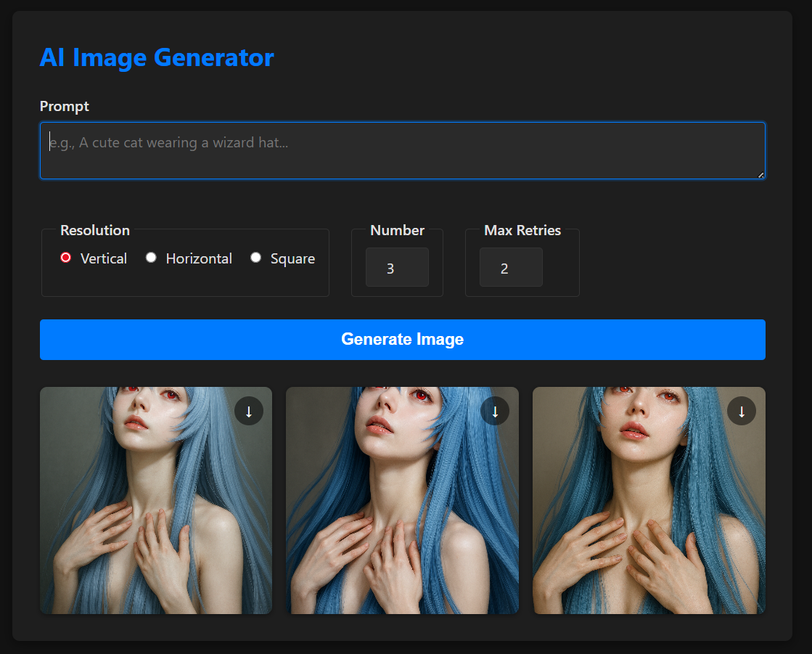The height and width of the screenshot is (654, 812).
Task: Select the Vertical resolution option
Action: tap(65, 258)
